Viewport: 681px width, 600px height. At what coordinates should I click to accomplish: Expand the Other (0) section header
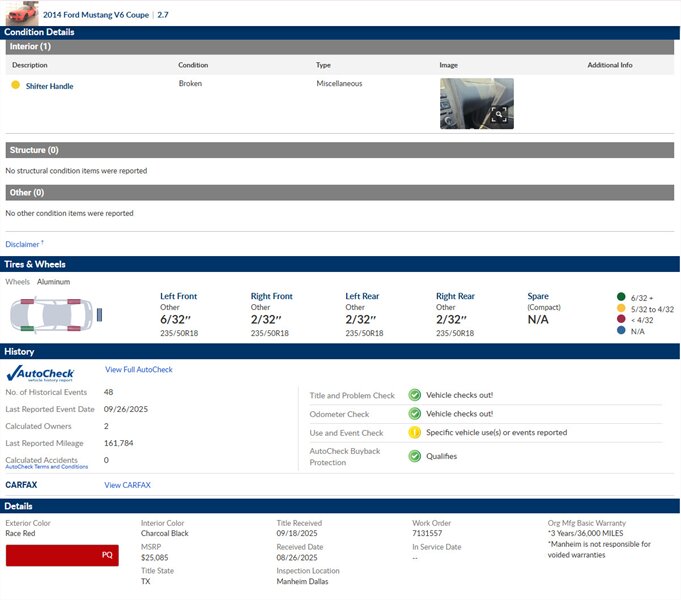pos(340,192)
